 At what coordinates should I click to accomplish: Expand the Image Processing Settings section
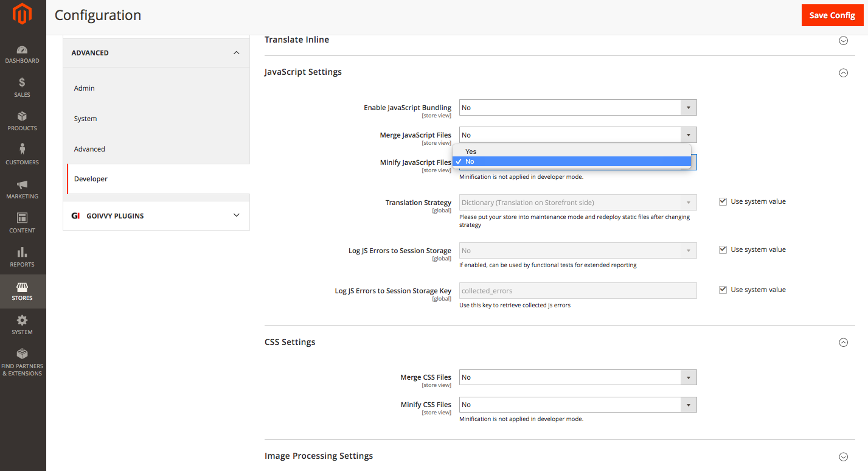point(843,456)
